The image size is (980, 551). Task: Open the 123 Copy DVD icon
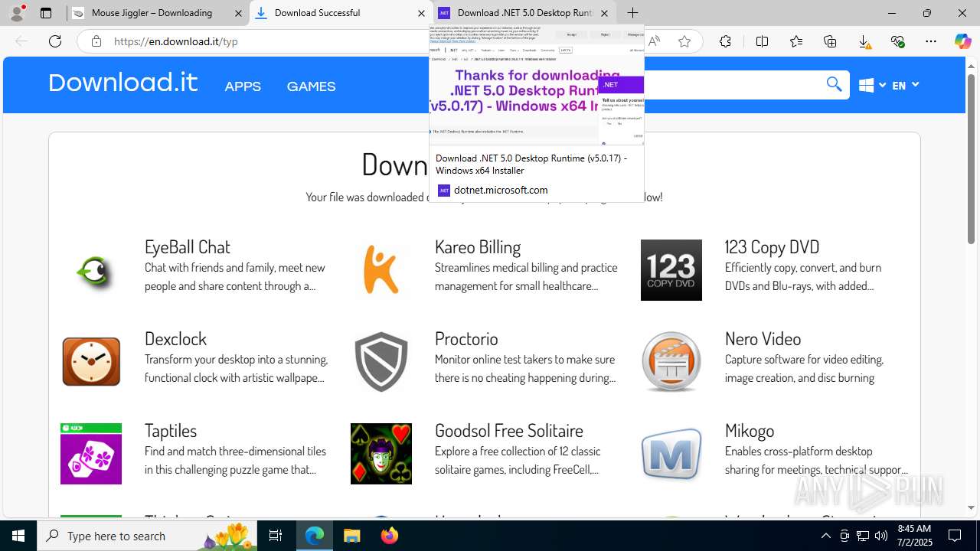click(x=671, y=270)
